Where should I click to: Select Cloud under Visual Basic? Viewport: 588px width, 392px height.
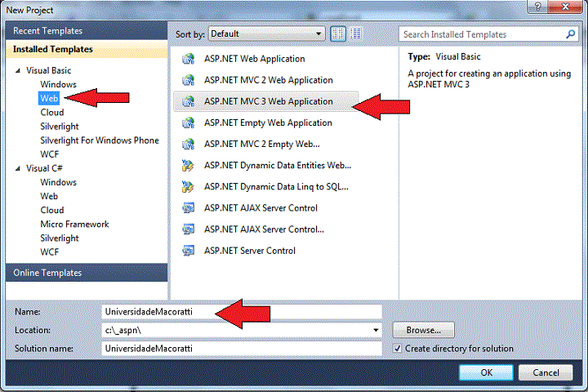click(52, 113)
